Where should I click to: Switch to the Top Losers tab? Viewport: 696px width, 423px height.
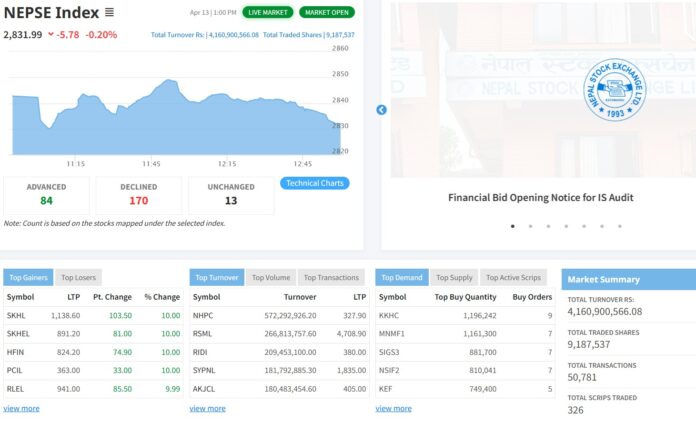tap(78, 277)
